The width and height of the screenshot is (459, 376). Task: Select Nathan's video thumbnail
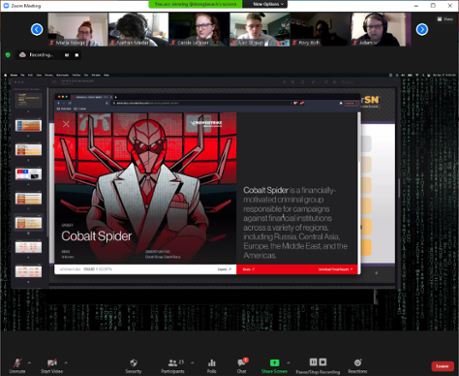coord(138,29)
